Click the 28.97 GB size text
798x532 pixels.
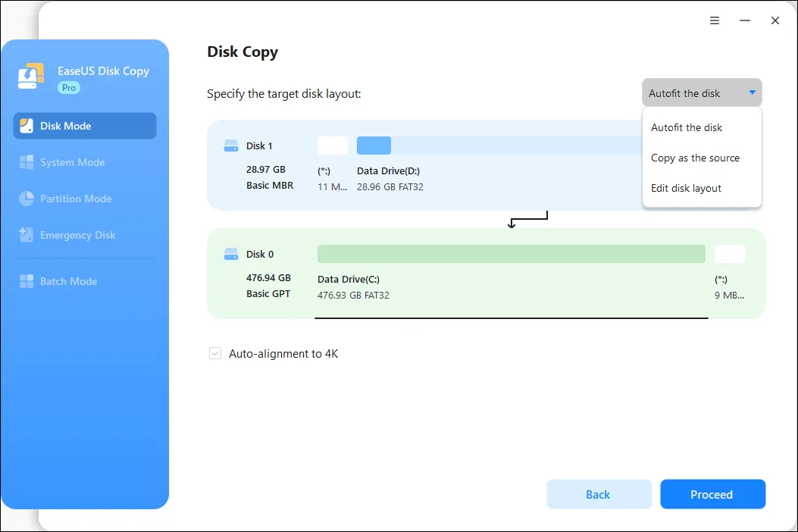tap(266, 170)
